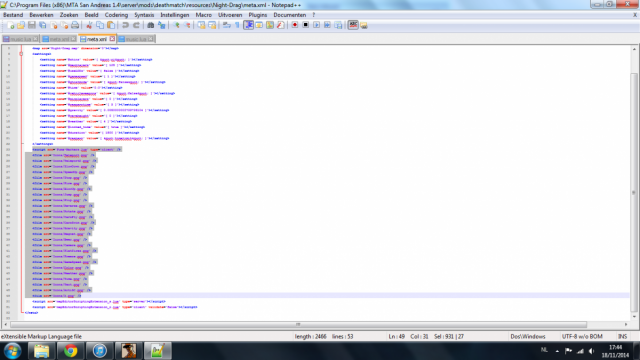This screenshot has height=360, width=640.
Task: Paste clipboard using the Paste icon
Action: pos(111,25)
